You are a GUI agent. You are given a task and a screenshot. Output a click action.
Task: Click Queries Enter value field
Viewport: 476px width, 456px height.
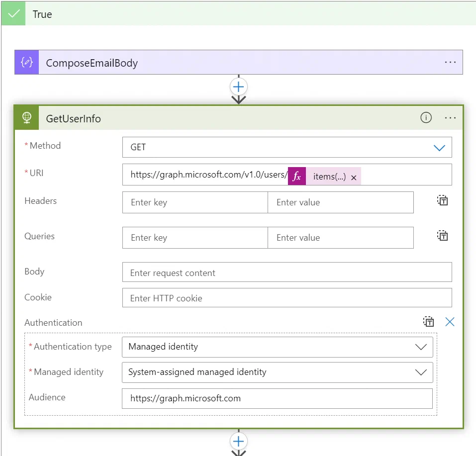pos(341,237)
